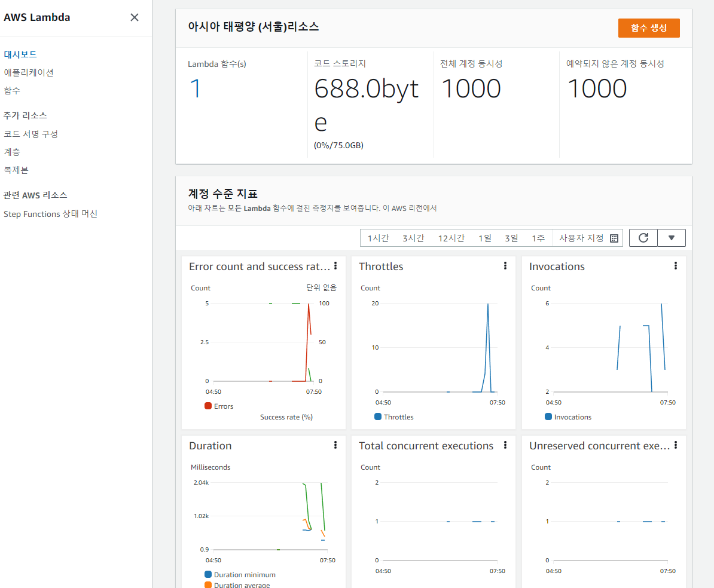714x588 pixels.
Task: Select the 1주 time range
Action: (538, 238)
